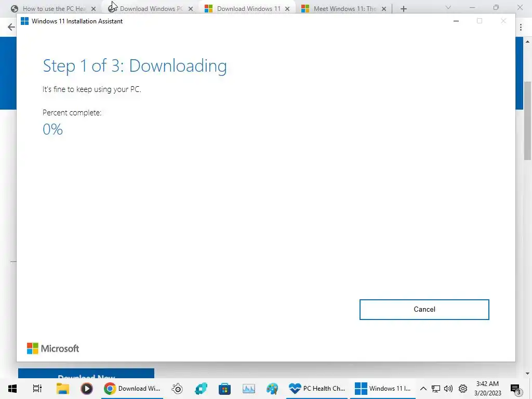Switch to Chrome 'Download Wi...' taskbar button
Image resolution: width=532 pixels, height=399 pixels.
[132, 389]
